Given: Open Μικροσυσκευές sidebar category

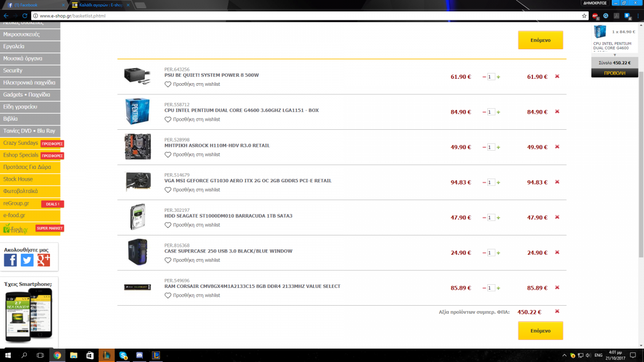Looking at the screenshot, I should click(30, 34).
